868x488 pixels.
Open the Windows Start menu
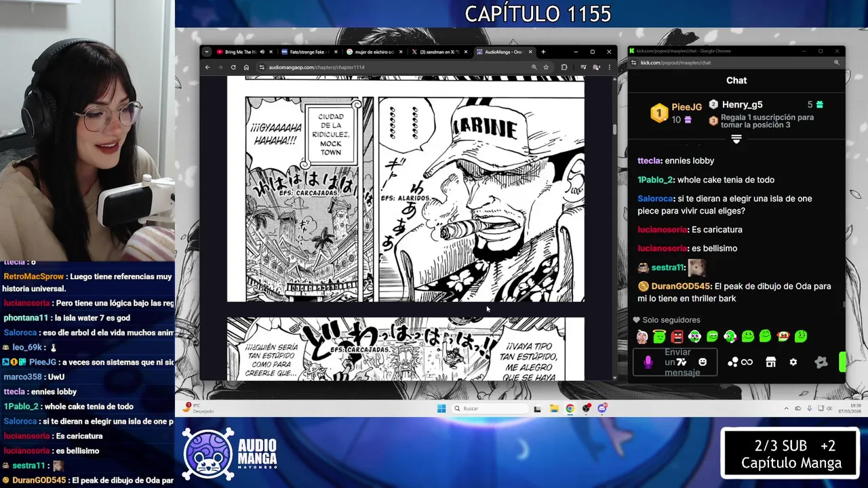pos(441,408)
